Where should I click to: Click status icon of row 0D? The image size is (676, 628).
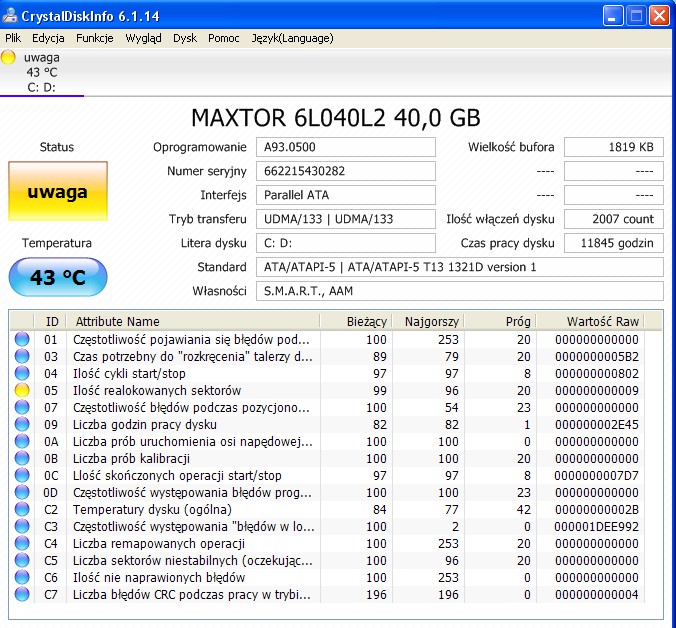coord(22,492)
